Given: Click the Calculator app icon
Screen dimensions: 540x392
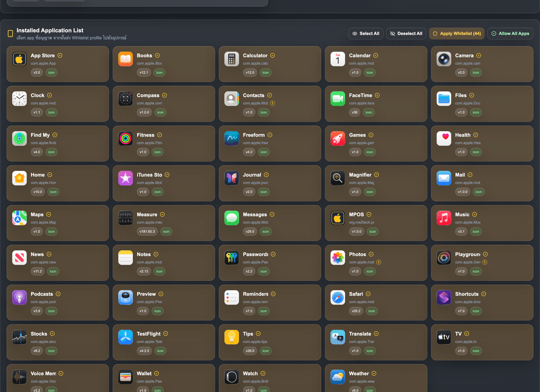Looking at the screenshot, I should [x=232, y=59].
